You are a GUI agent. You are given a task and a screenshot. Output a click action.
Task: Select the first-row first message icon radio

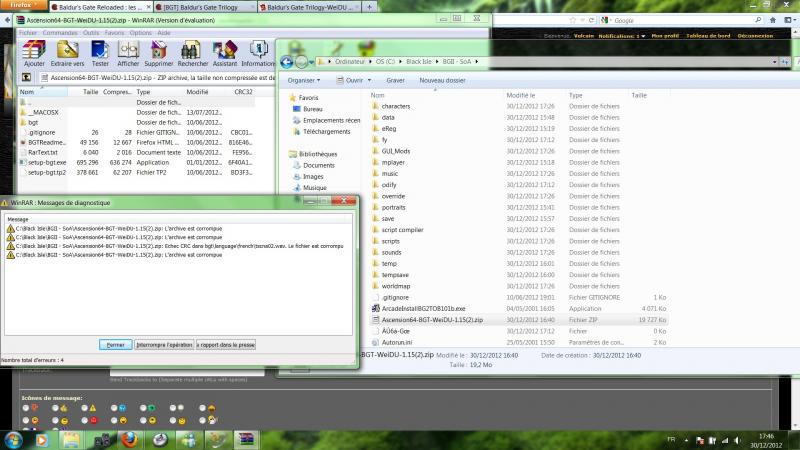click(x=26, y=408)
